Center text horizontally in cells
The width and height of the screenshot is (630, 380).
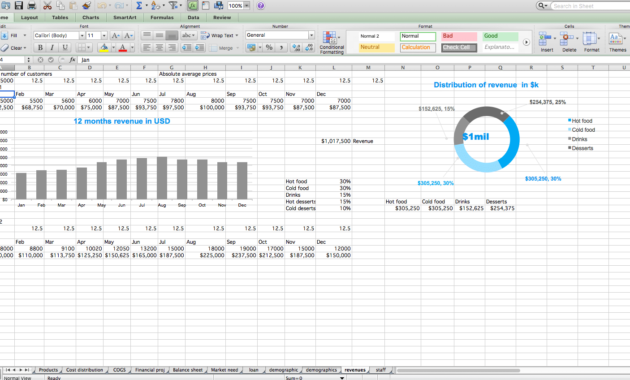[160, 47]
